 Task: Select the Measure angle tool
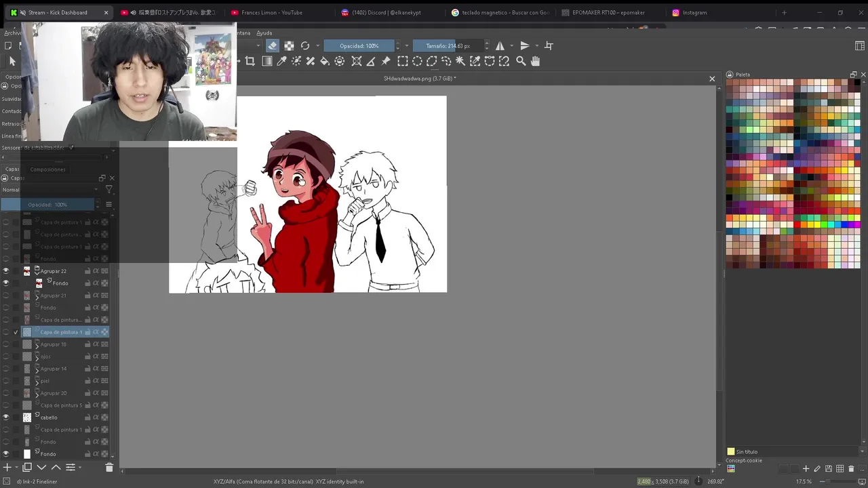tap(371, 61)
